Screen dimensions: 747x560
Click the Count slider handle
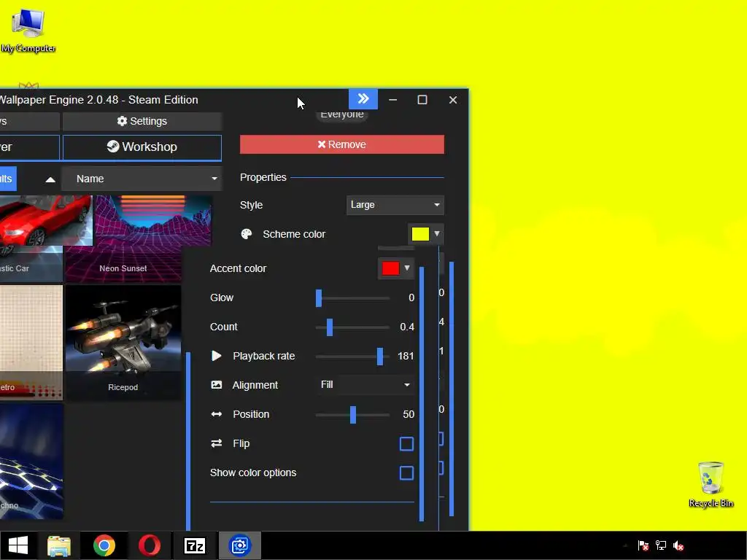point(330,327)
